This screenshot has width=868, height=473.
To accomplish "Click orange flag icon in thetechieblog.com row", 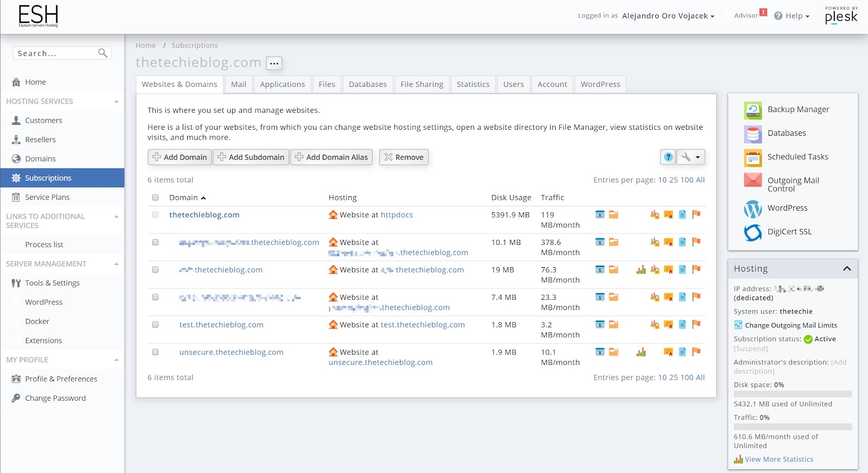I will 697,215.
